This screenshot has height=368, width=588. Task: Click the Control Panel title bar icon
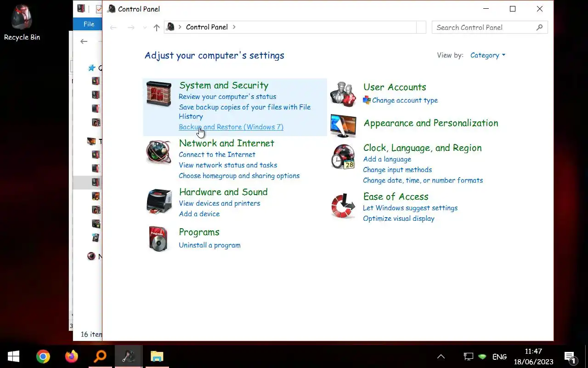111,9
